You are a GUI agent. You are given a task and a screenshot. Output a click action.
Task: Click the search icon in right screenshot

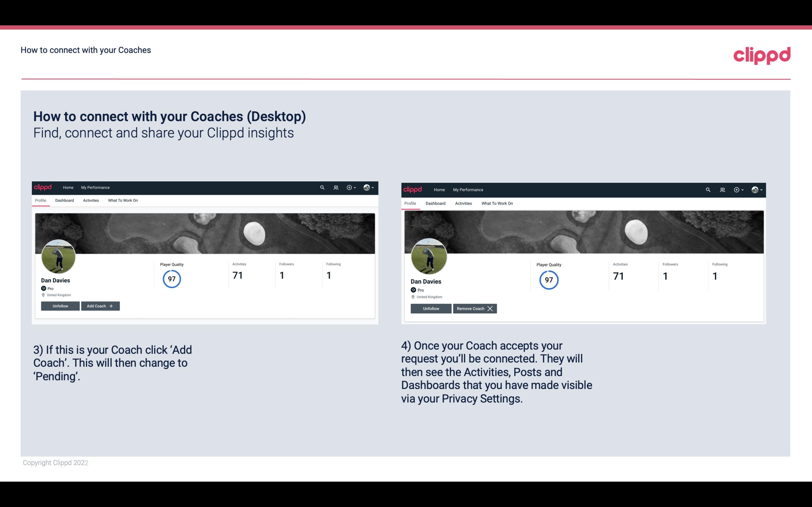(x=708, y=189)
